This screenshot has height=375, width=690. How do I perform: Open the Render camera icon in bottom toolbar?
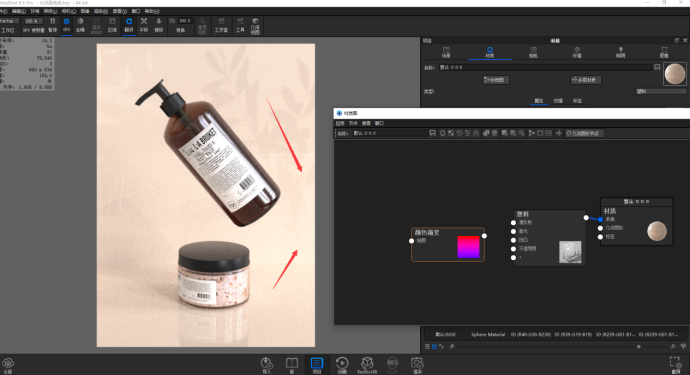click(x=417, y=365)
